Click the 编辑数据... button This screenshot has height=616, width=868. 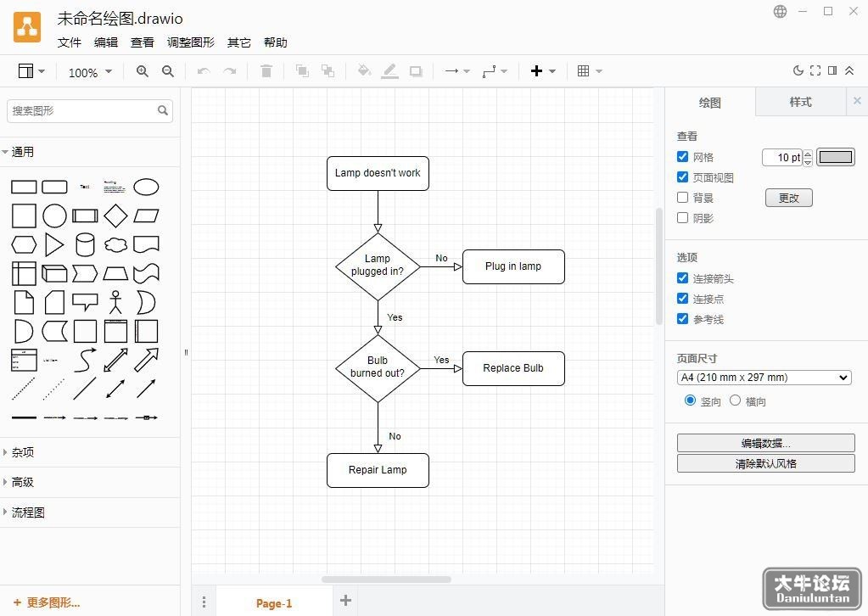pos(765,443)
